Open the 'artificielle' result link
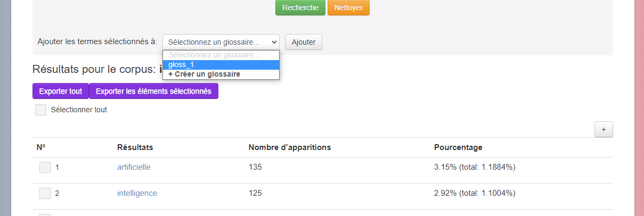The width and height of the screenshot is (644, 216). click(134, 167)
